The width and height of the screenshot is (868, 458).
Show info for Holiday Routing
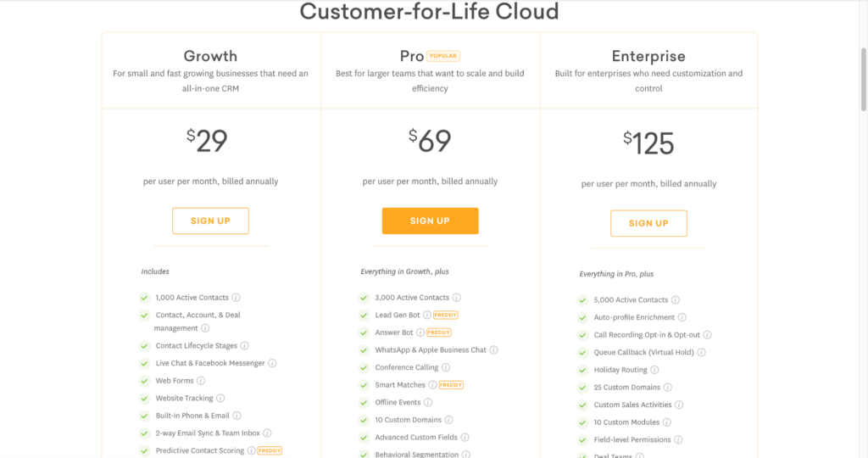(x=654, y=370)
